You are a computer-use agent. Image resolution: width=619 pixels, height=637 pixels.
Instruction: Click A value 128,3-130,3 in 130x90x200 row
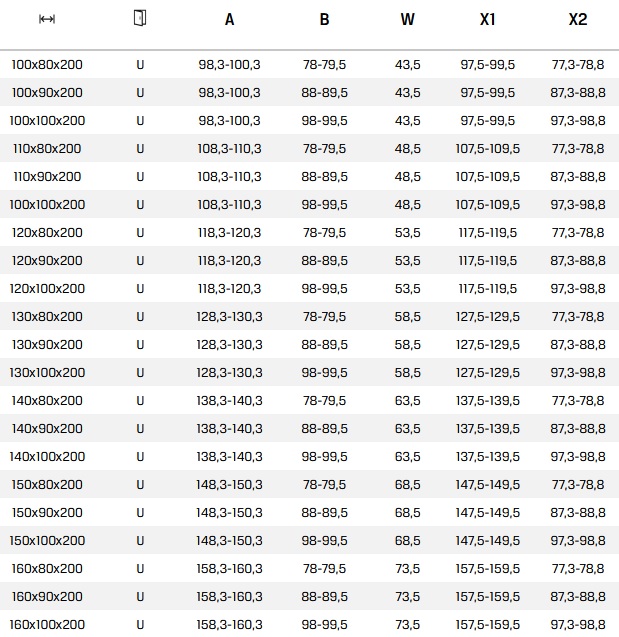(229, 344)
